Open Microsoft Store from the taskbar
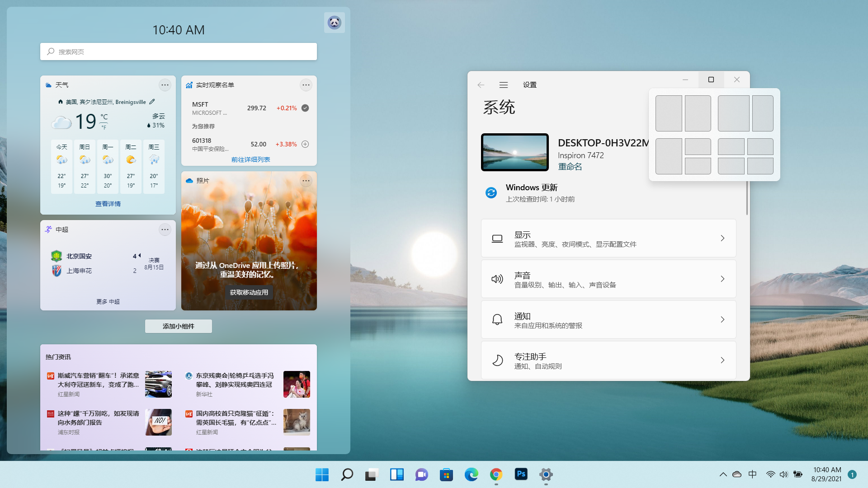Viewport: 868px width, 488px height. [x=446, y=475]
